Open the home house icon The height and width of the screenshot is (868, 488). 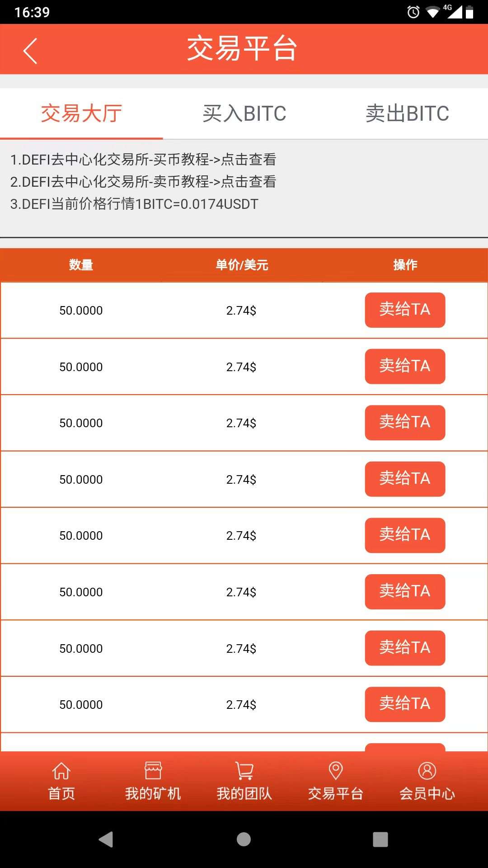pyautogui.click(x=61, y=771)
